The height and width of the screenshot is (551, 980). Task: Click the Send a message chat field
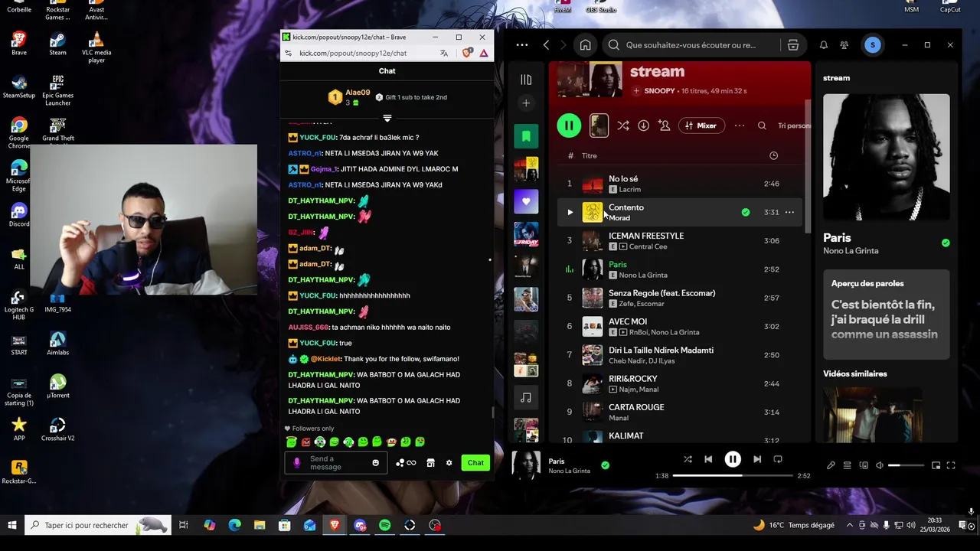tap(337, 463)
